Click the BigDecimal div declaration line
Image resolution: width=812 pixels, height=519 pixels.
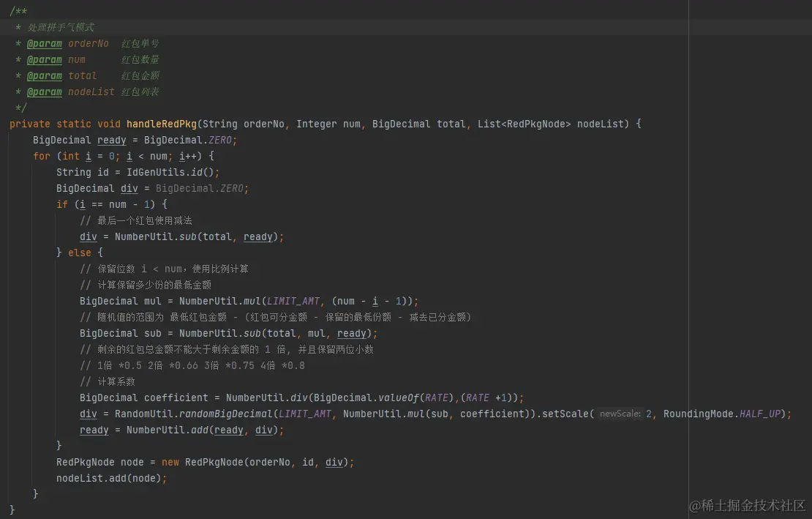152,188
